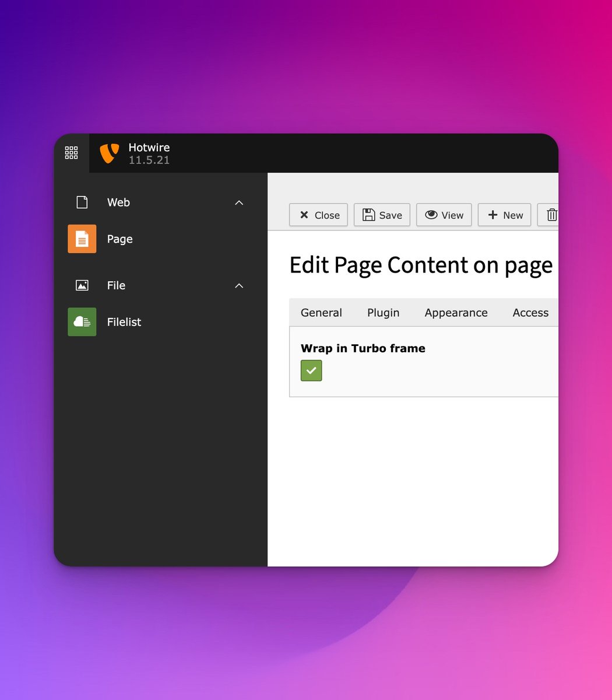This screenshot has width=612, height=700.
Task: Click the Close button
Action: click(x=319, y=215)
